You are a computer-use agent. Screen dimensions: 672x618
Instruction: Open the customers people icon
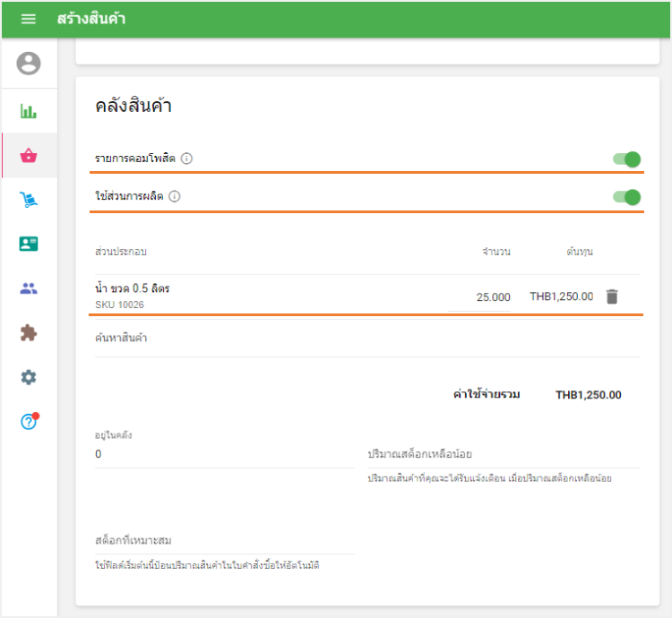[29, 288]
